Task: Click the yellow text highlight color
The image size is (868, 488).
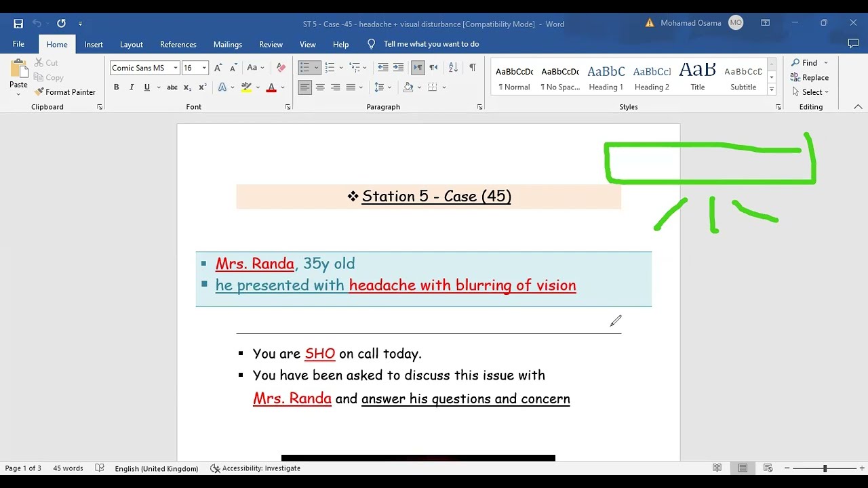Action: tap(247, 87)
